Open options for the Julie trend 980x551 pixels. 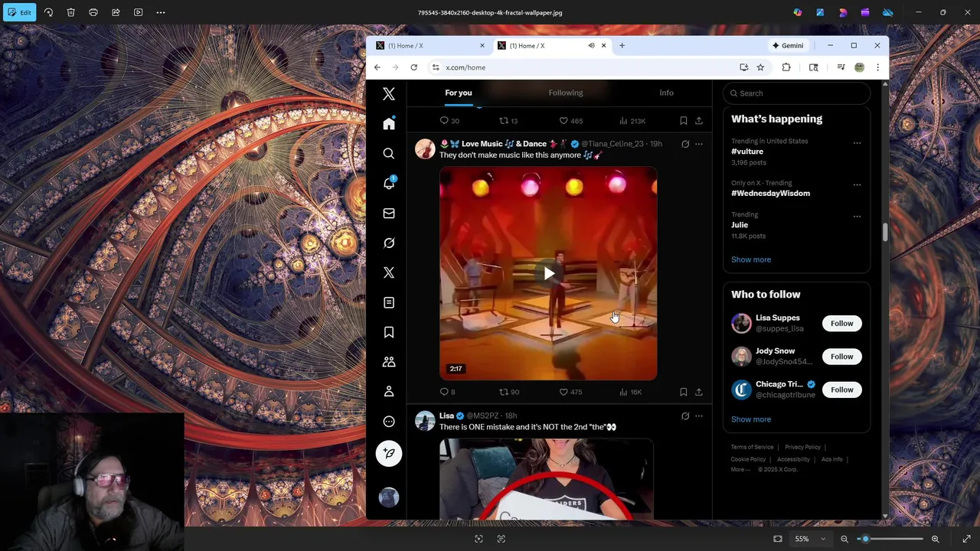coord(857,217)
